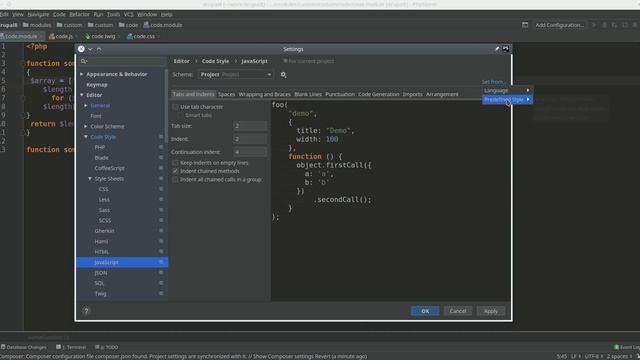This screenshot has height=360, width=640.
Task: Click the project-level marker beside CoffeeScript
Action: [x=161, y=168]
